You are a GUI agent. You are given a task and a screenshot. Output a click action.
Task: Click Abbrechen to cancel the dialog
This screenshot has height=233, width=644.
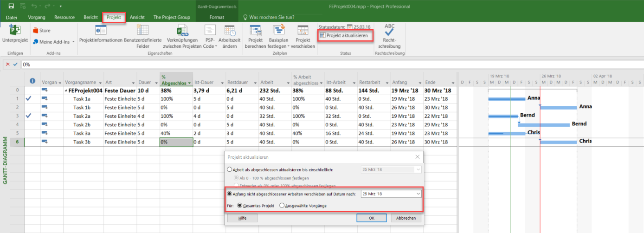[406, 218]
